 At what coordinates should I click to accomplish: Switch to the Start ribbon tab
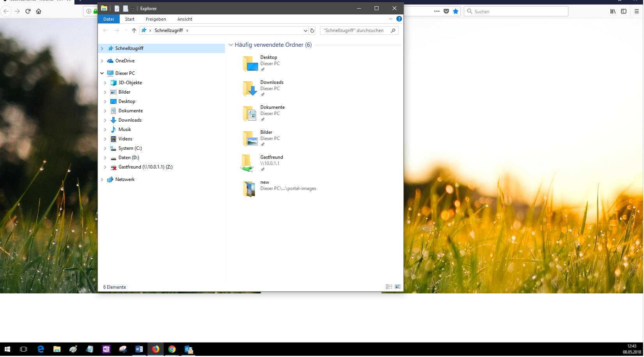[x=130, y=19]
